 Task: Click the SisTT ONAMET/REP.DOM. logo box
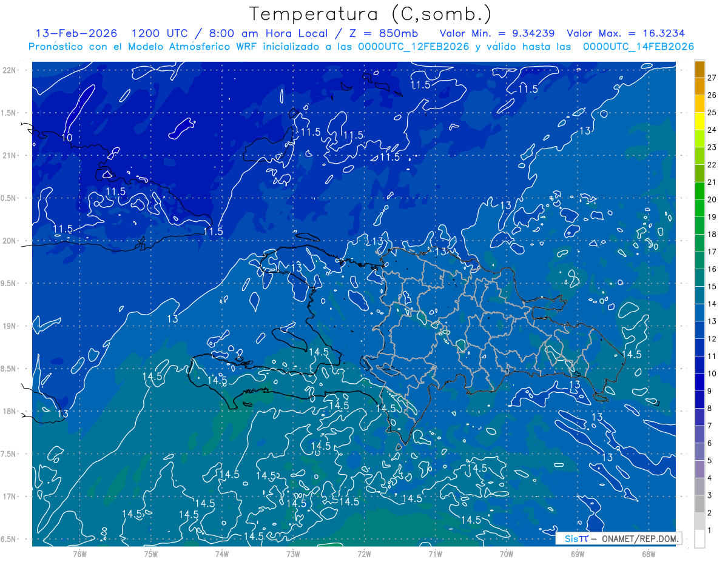(x=618, y=538)
